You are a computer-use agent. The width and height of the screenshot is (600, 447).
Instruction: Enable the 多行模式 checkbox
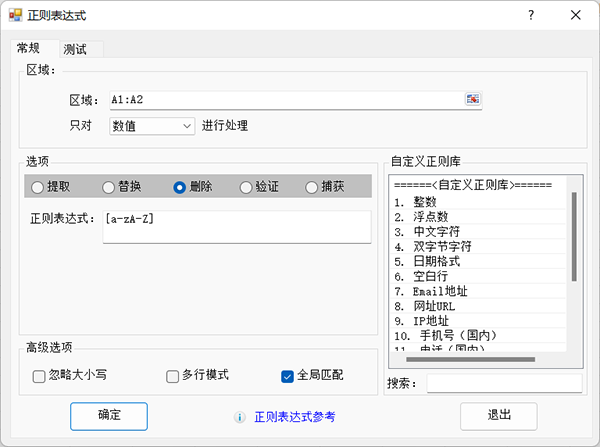tap(197, 375)
